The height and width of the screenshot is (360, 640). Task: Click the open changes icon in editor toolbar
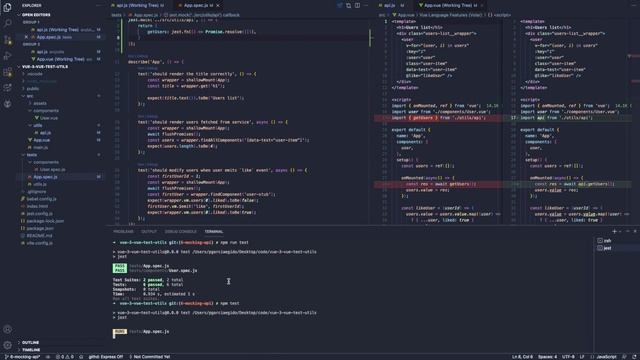point(348,5)
